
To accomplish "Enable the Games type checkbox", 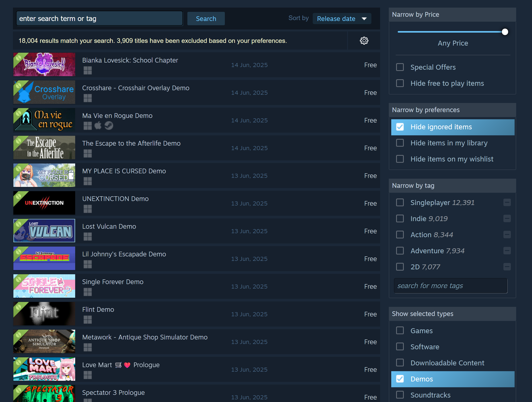I will [400, 331].
